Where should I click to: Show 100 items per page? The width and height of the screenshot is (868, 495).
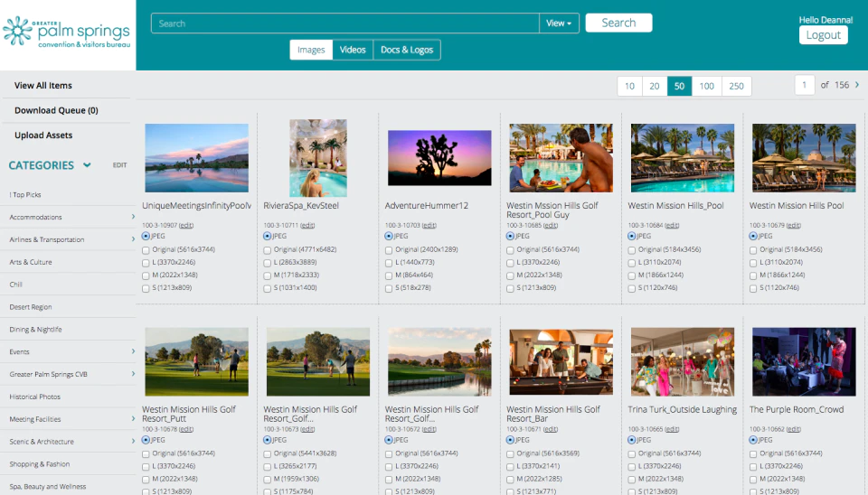(x=706, y=86)
